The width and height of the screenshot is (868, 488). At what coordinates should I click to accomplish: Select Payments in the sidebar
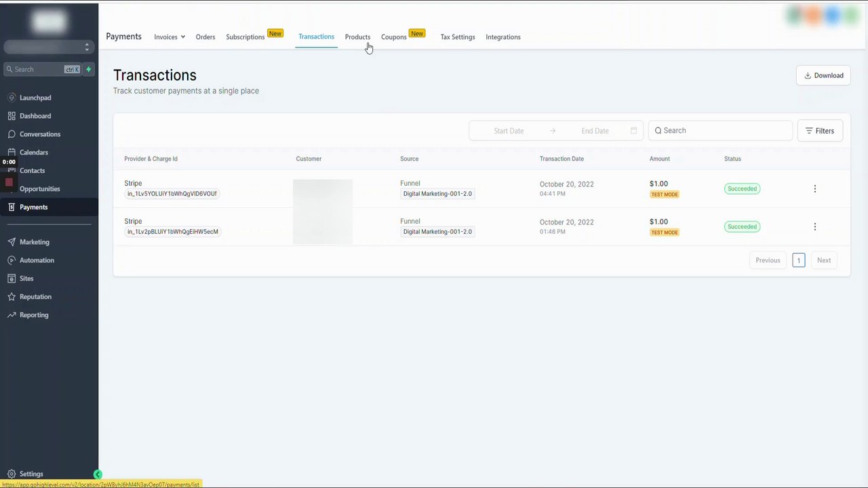(x=49, y=207)
